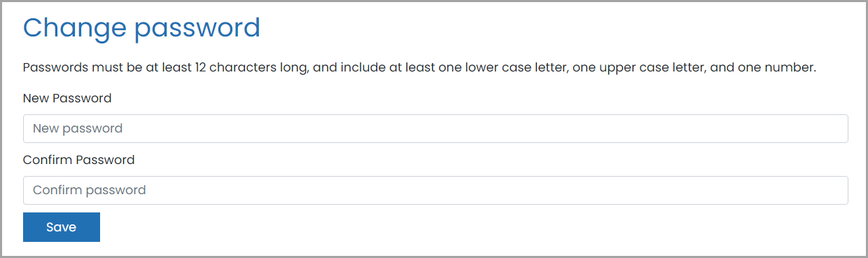Focus the Confirm password input field

[435, 191]
